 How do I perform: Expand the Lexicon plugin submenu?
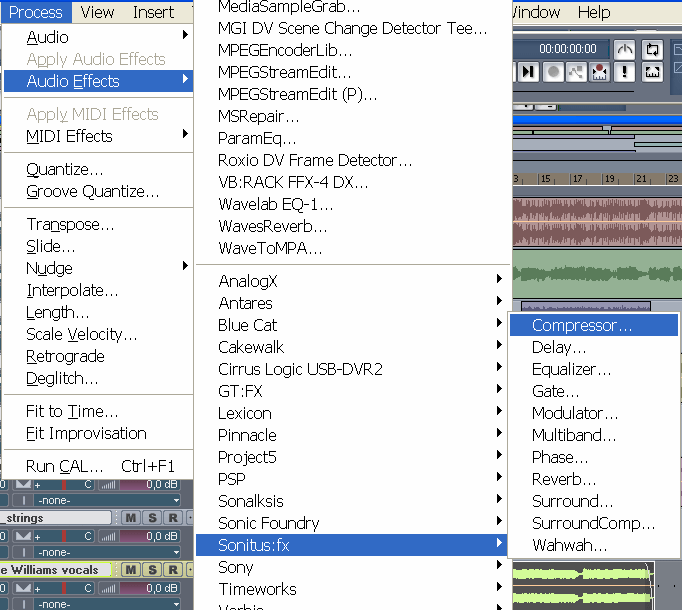(x=351, y=413)
